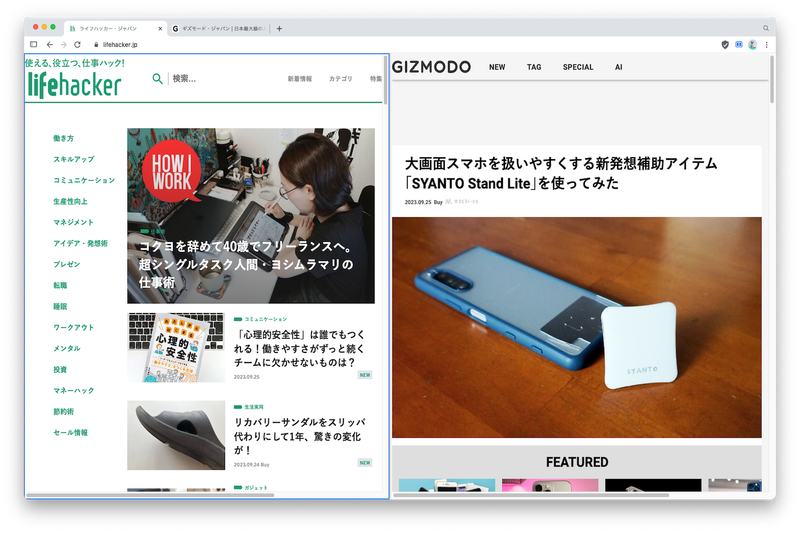Open the gray sandal article thumbnail
The width and height of the screenshot is (800, 533).
click(x=176, y=435)
